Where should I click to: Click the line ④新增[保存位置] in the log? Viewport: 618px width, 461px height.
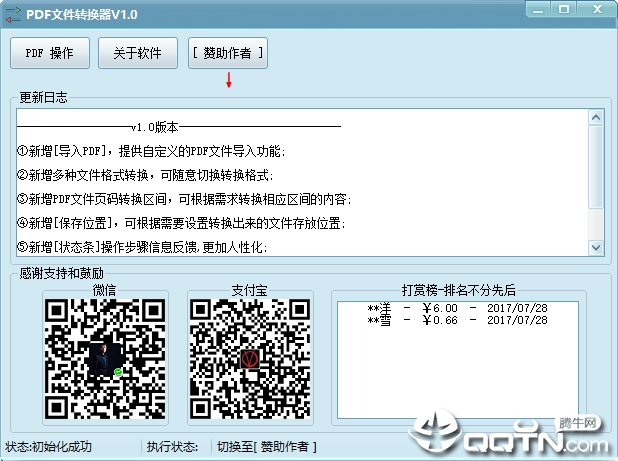(x=181, y=224)
